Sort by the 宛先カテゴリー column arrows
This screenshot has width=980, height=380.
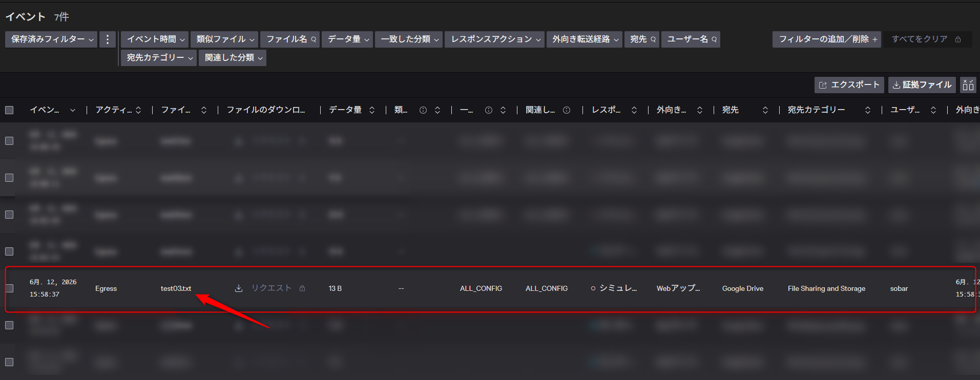(868, 110)
